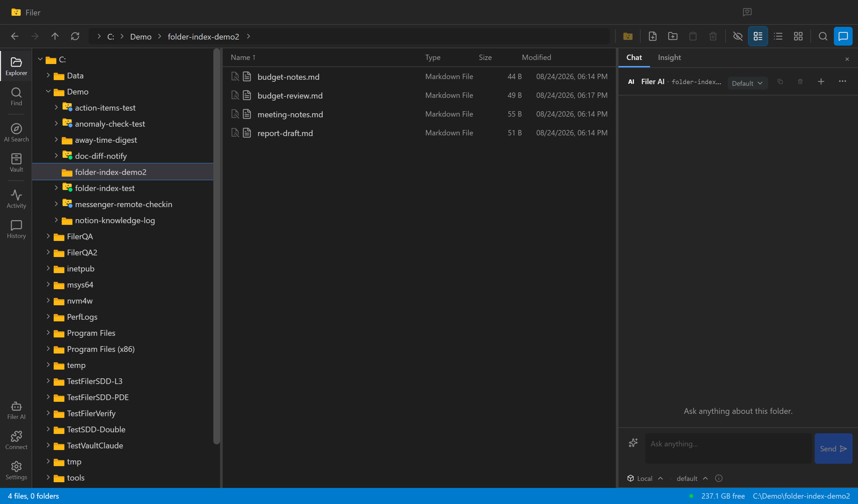Click the info icon near default
This screenshot has width=858, height=504.
pyautogui.click(x=718, y=478)
